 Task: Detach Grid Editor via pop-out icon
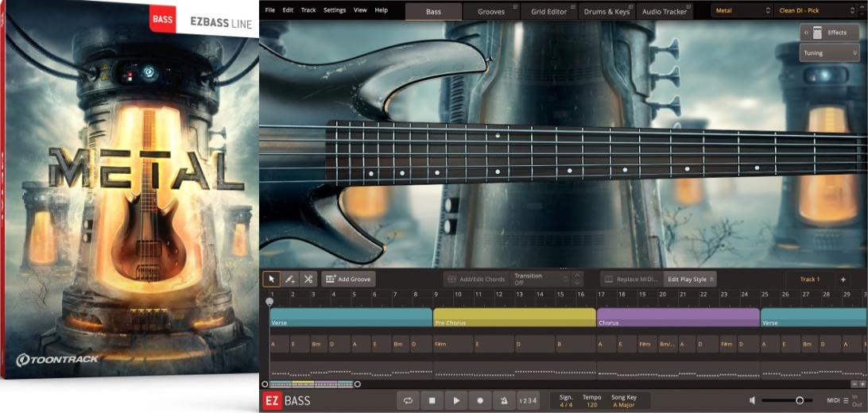click(x=572, y=6)
